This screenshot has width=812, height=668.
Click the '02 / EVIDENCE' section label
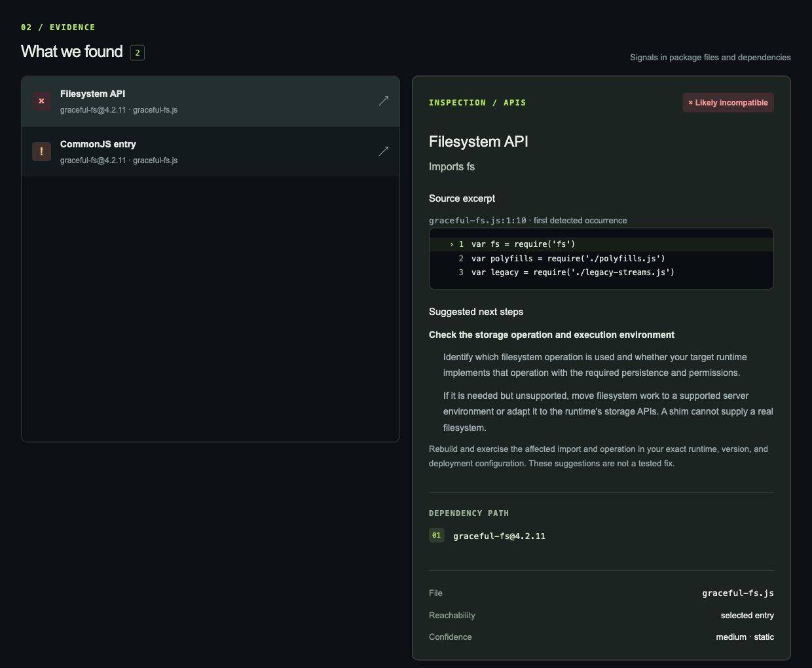[x=58, y=28]
